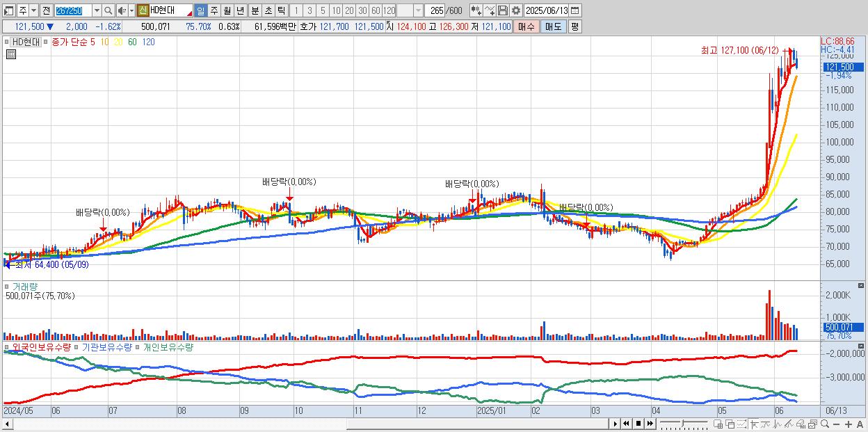Choose the 20 interval button
The height and width of the screenshot is (432, 868).
349,10
